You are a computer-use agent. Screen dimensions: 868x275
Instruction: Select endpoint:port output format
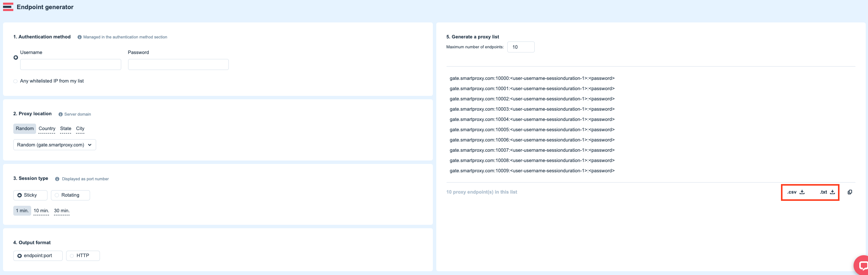coord(38,256)
